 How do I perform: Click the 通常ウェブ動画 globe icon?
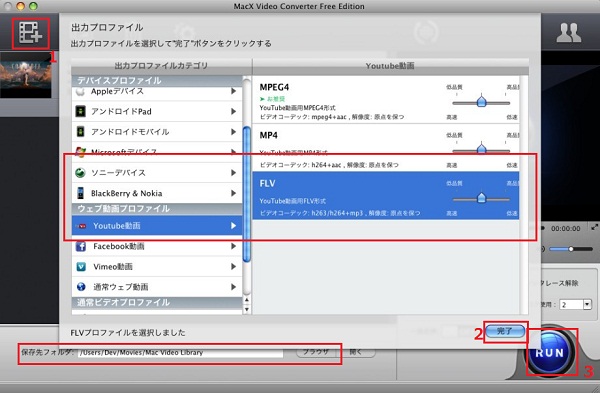click(x=81, y=287)
